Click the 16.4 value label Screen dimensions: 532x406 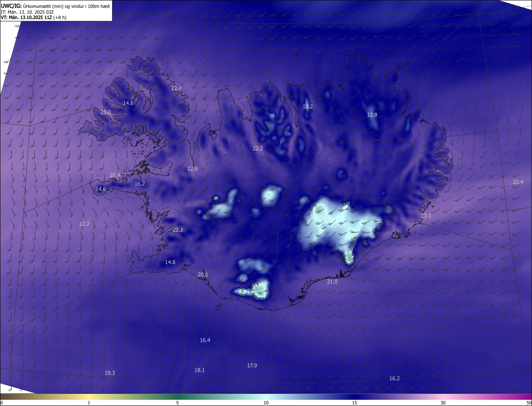tap(205, 340)
